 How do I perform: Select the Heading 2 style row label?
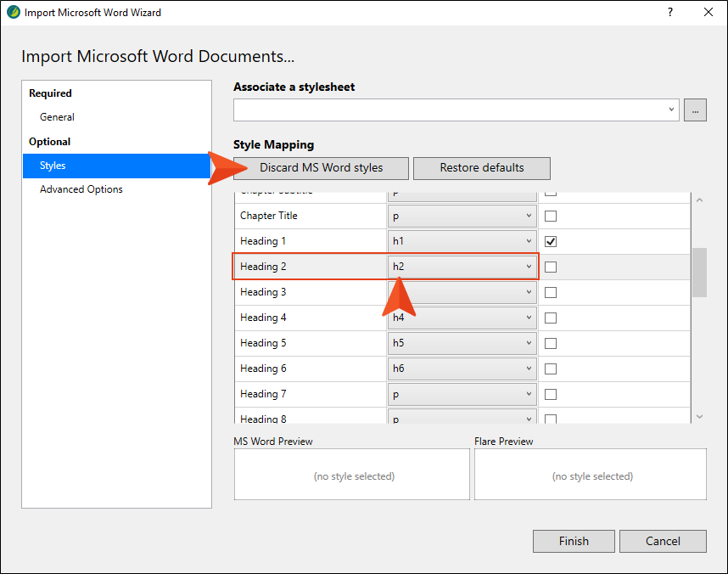[x=263, y=267]
